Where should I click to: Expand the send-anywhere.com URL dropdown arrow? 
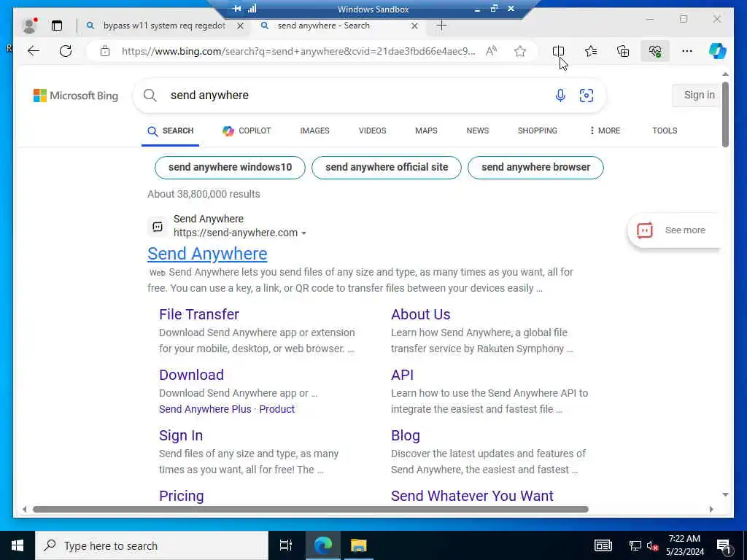click(x=304, y=233)
